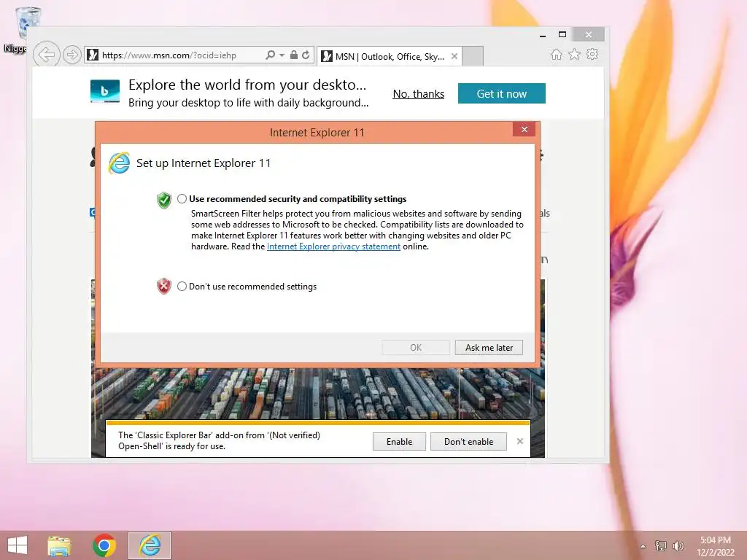Open File Explorer from taskbar
The image size is (747, 560).
[x=59, y=545]
